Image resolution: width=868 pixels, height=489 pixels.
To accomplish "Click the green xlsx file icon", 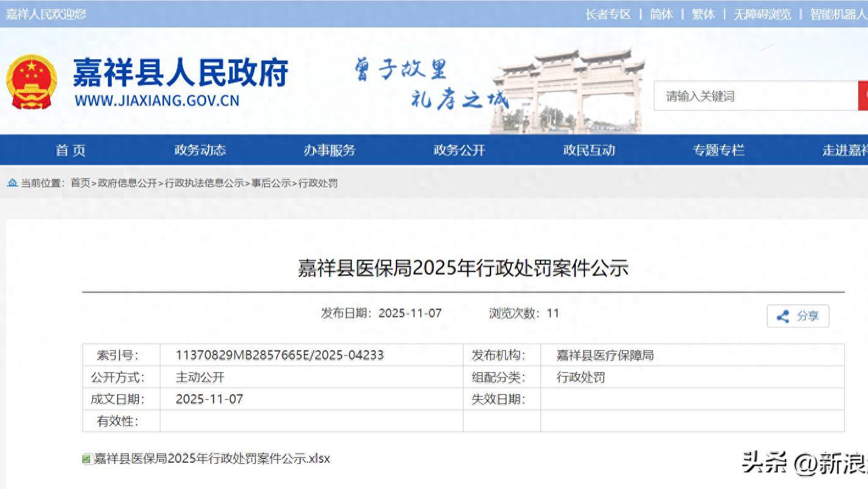I will point(88,458).
